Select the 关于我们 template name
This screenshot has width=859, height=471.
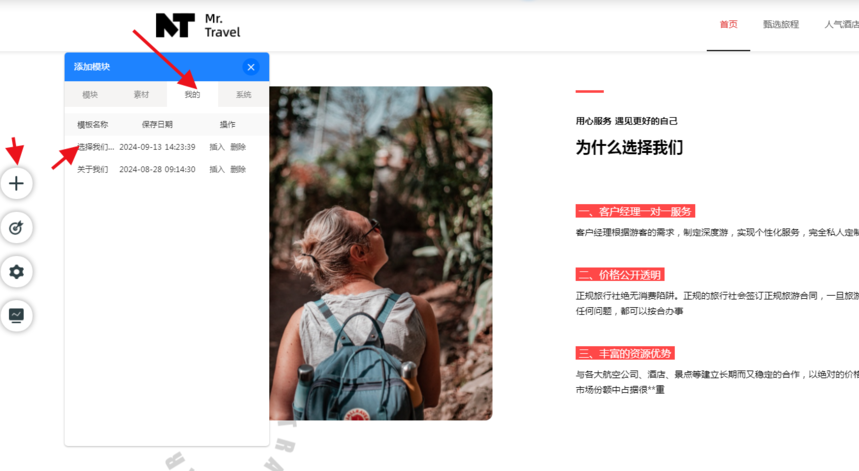(x=93, y=169)
